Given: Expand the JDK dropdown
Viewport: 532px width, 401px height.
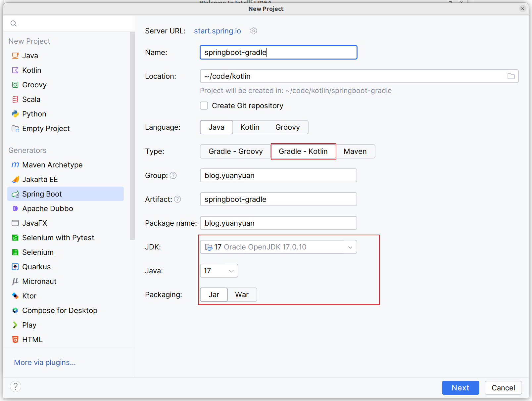Looking at the screenshot, I should coord(350,247).
